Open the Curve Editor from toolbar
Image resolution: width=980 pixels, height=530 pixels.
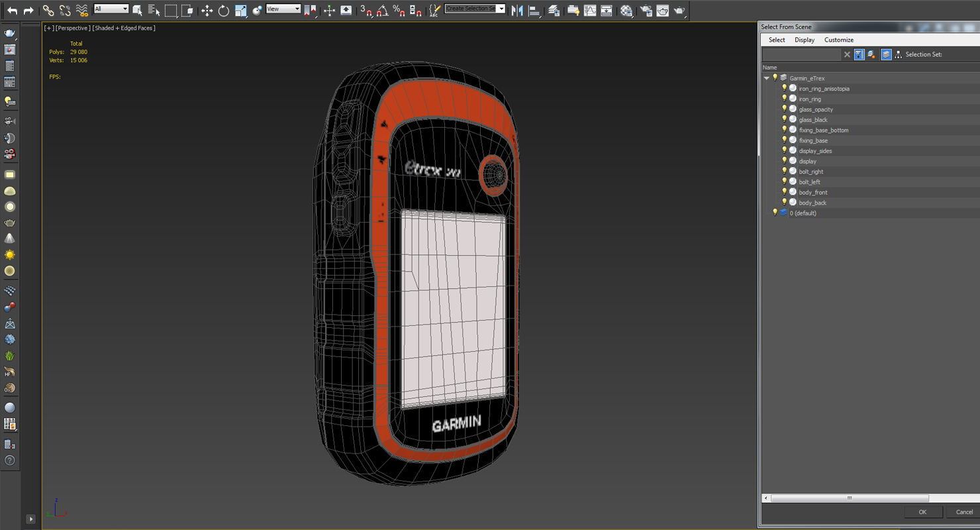tap(590, 11)
